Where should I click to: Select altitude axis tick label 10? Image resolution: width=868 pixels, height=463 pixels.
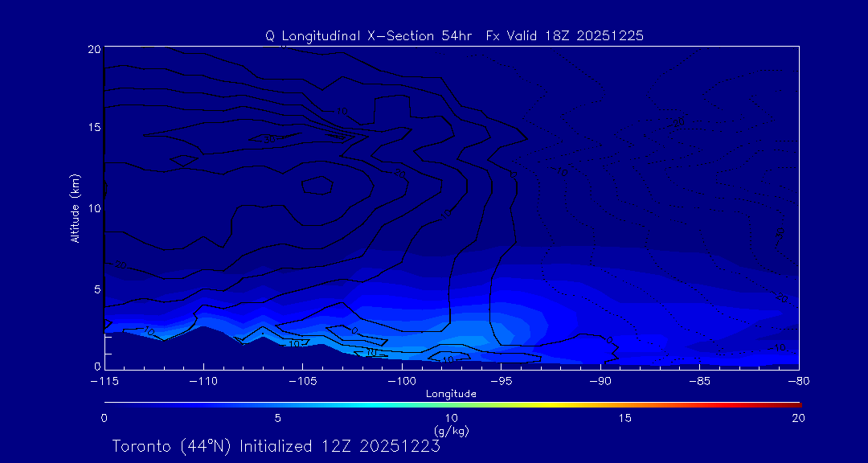pyautogui.click(x=94, y=207)
